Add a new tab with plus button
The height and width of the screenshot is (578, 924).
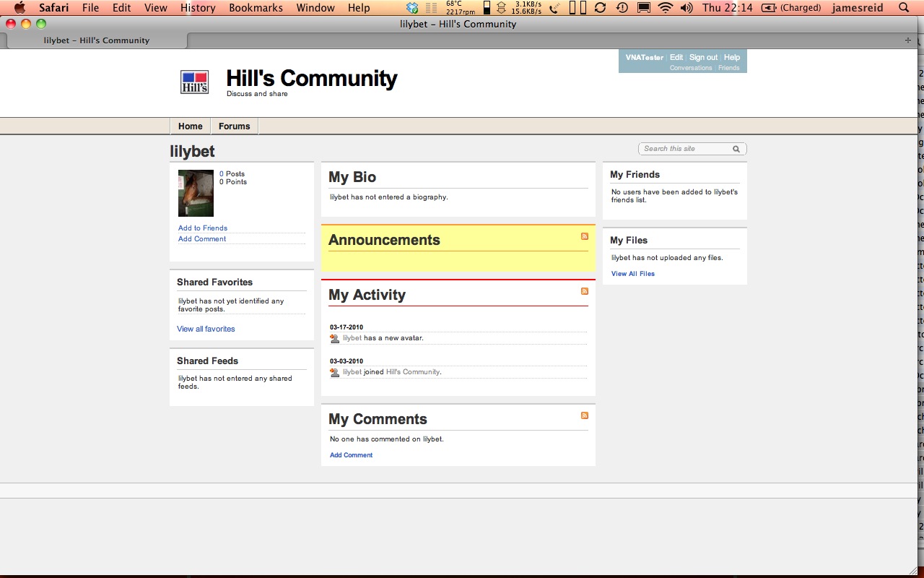[x=908, y=40]
